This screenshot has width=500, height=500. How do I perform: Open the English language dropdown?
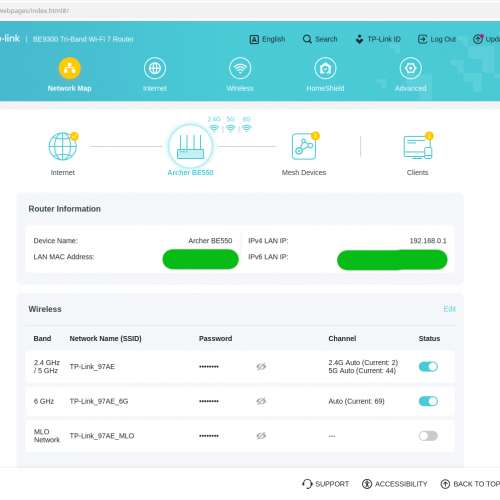coord(273,39)
